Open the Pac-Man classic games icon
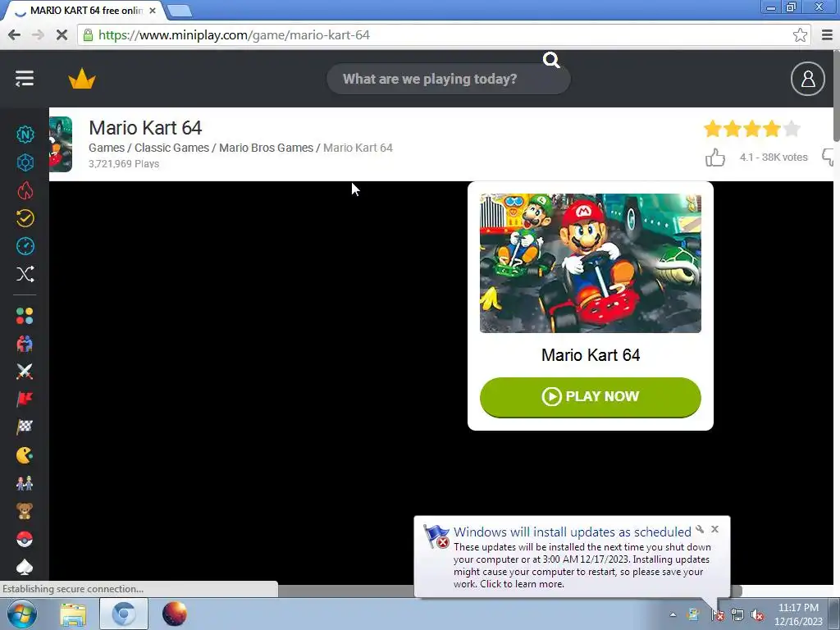This screenshot has width=840, height=630. click(25, 455)
